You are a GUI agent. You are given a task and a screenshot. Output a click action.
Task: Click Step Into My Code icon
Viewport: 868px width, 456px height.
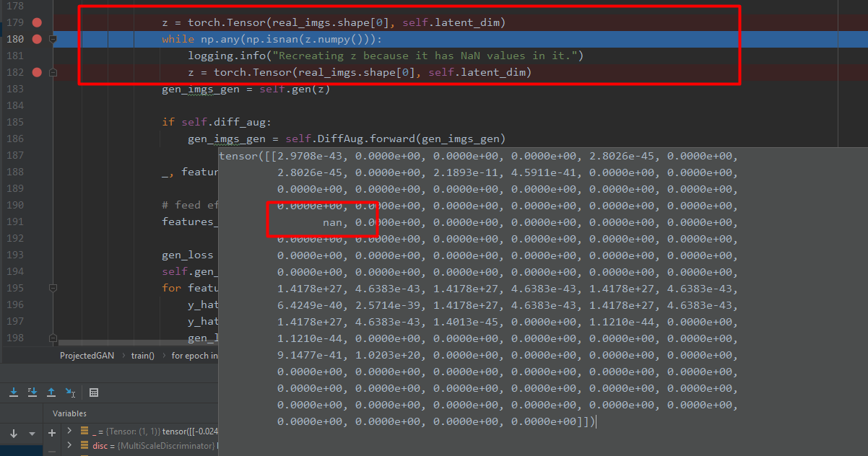click(32, 393)
